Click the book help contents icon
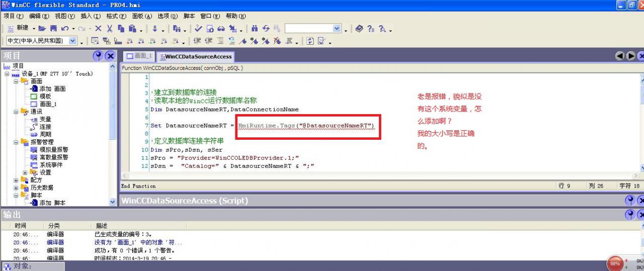 [359, 29]
